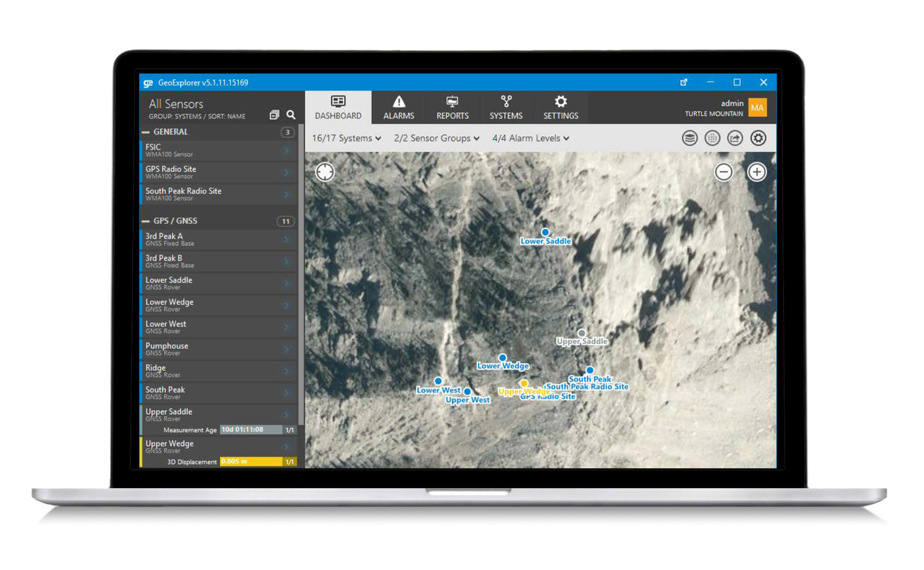The image size is (924, 570).
Task: Expand the Lower Saddle sensor chevron
Action: [x=287, y=283]
